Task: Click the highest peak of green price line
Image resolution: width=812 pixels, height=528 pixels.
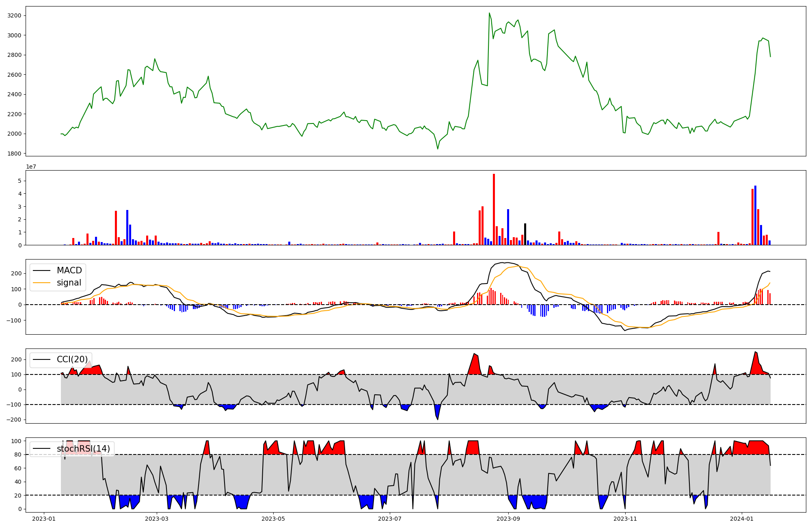Action: (x=489, y=13)
